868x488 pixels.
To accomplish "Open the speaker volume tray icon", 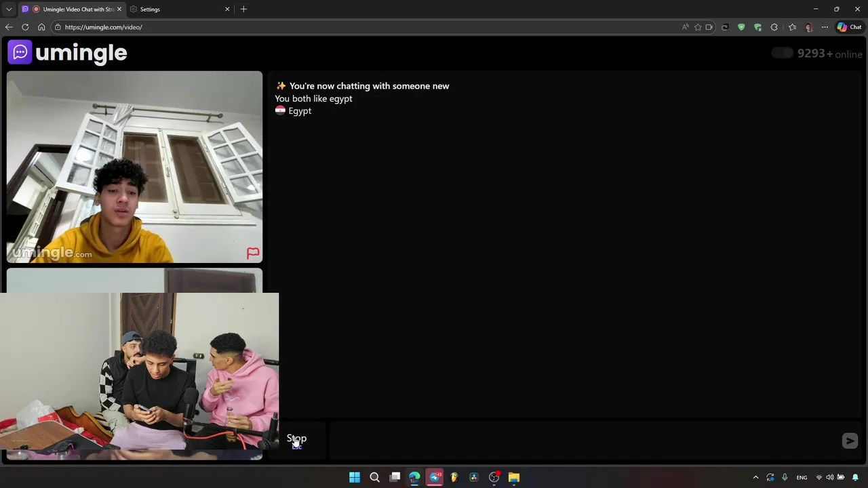I will pyautogui.click(x=830, y=477).
